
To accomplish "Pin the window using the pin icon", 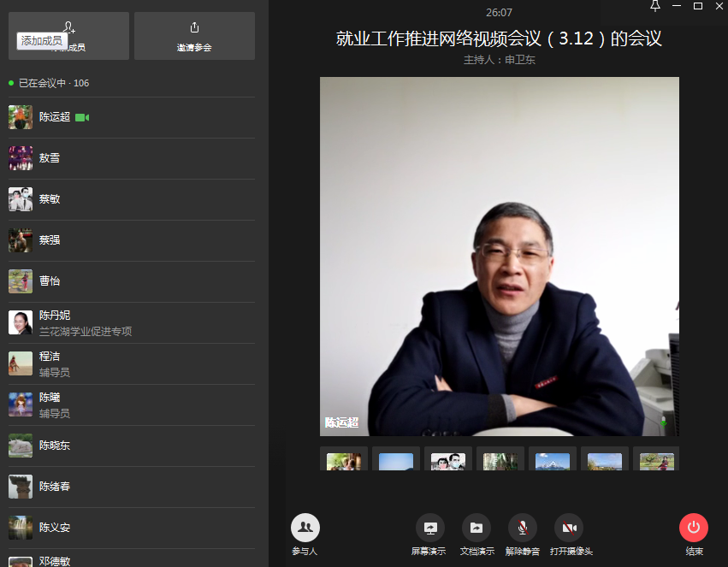I will coord(655,7).
